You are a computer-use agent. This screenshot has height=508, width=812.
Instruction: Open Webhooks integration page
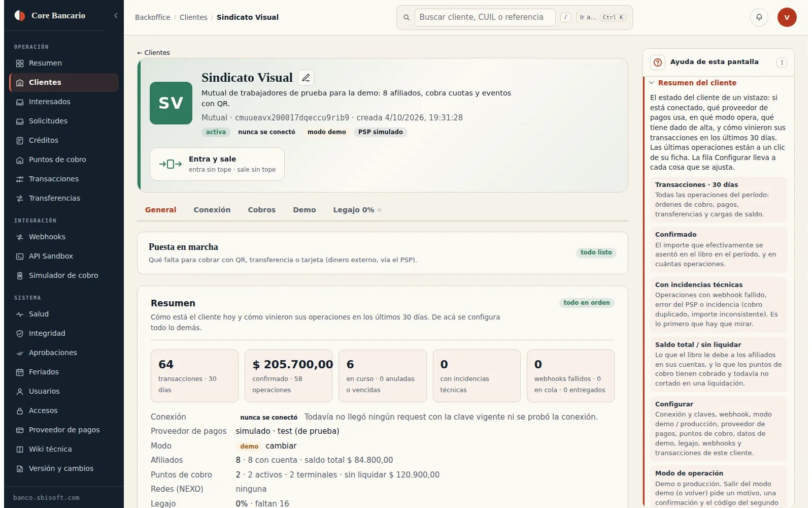point(64,237)
